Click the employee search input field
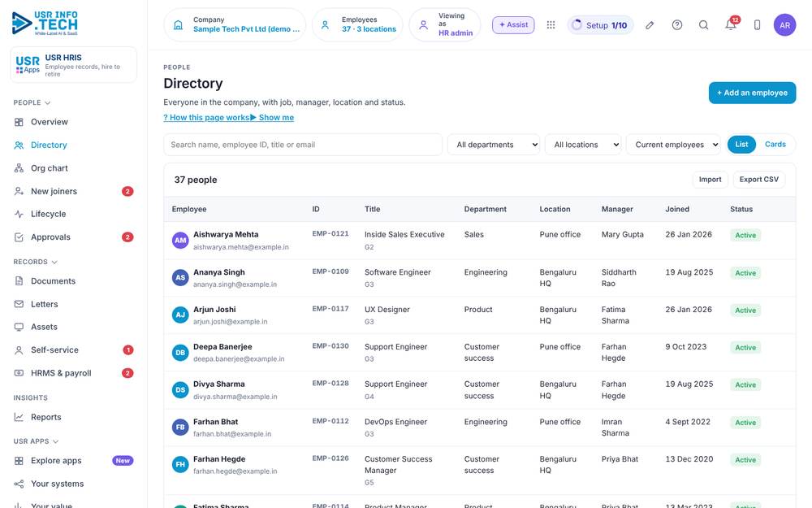This screenshot has height=508, width=812. [x=303, y=145]
